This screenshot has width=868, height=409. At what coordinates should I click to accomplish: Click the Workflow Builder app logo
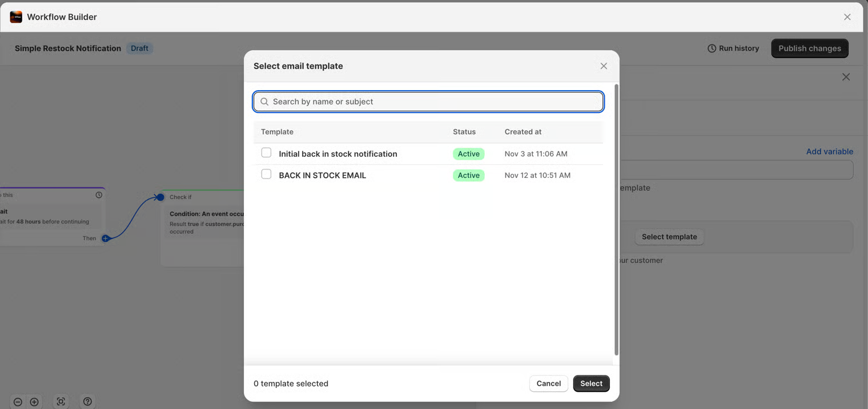16,17
